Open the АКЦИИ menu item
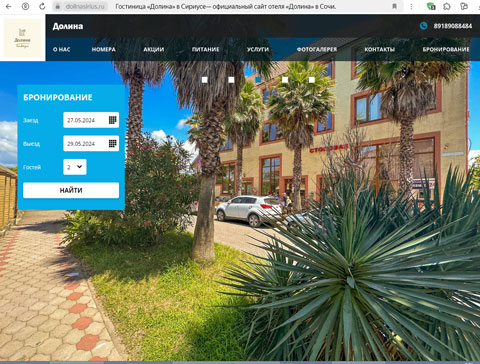Viewport: 480px width, 364px height. [154, 49]
